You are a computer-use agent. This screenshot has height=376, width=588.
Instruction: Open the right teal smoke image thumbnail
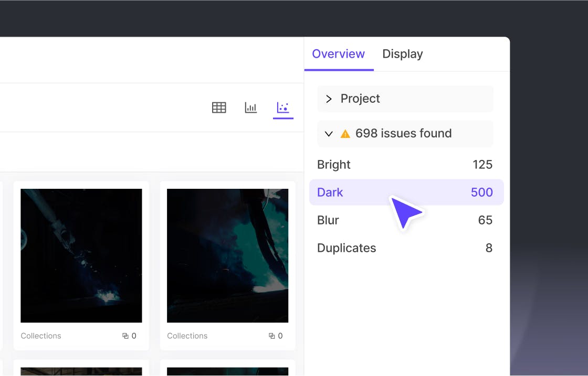(228, 255)
